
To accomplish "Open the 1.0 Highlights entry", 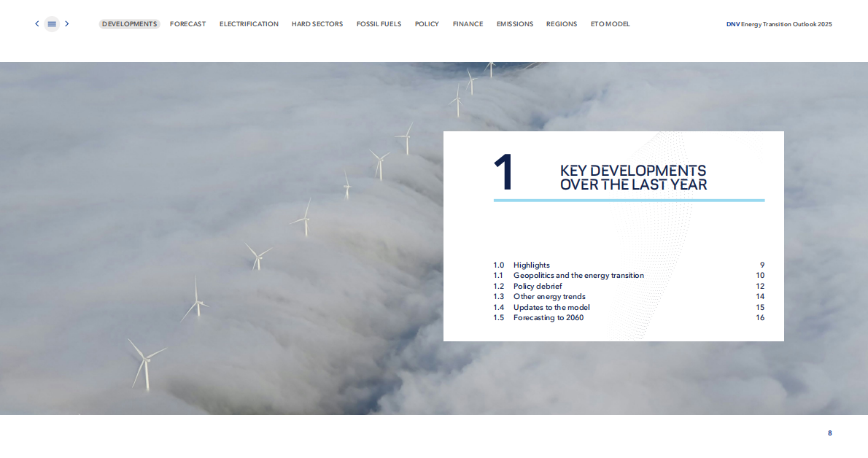I will click(532, 265).
